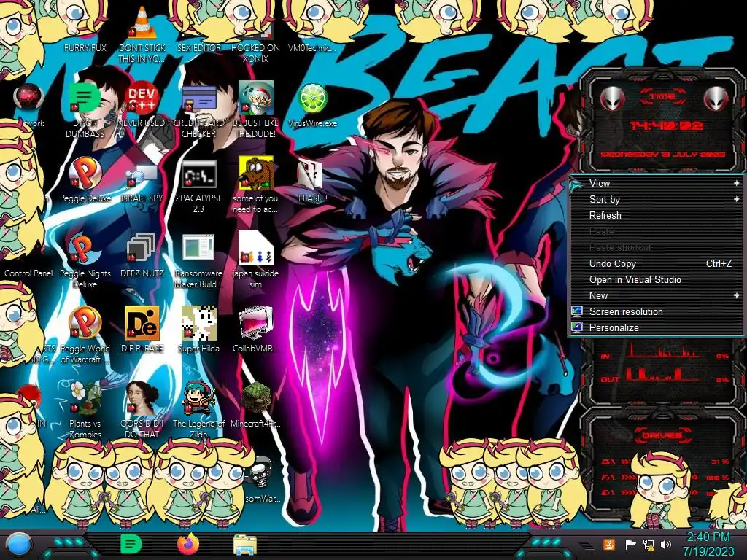
Task: Open Screen resolution from context menu
Action: point(657,311)
